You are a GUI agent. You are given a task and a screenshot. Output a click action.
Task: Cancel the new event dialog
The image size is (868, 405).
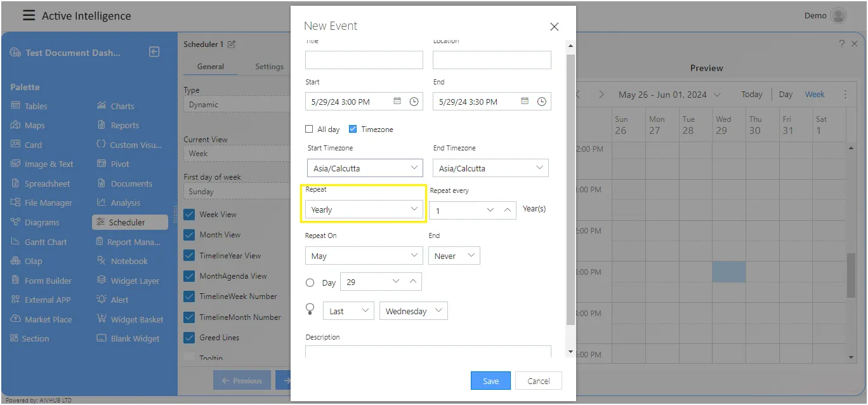click(538, 381)
